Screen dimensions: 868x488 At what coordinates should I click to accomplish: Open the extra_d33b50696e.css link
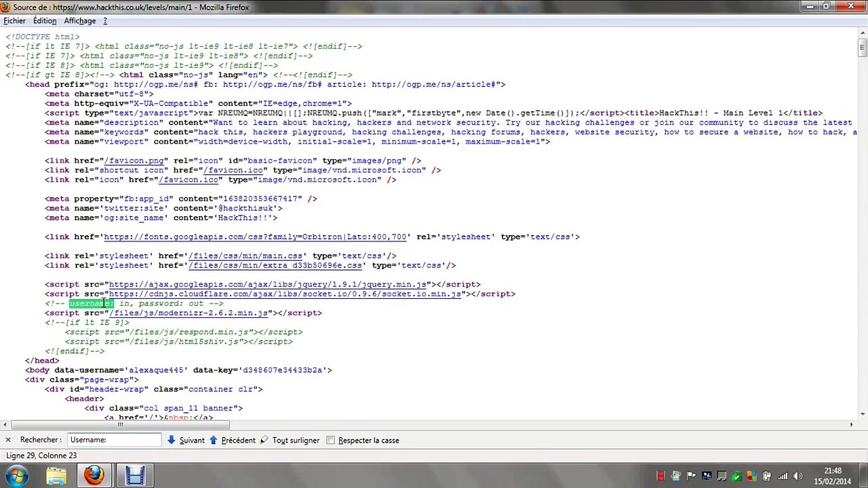(x=275, y=265)
